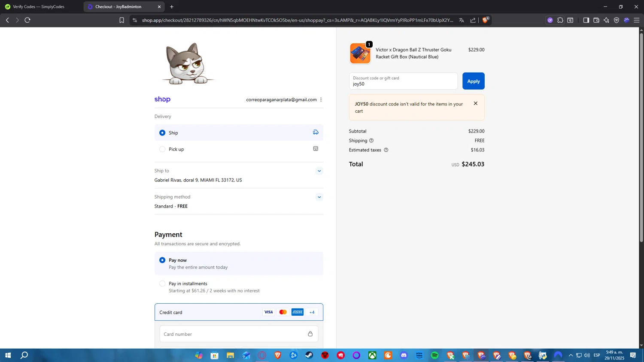The width and height of the screenshot is (644, 362).
Task: Open Leo AI assistant
Action: [606, 20]
